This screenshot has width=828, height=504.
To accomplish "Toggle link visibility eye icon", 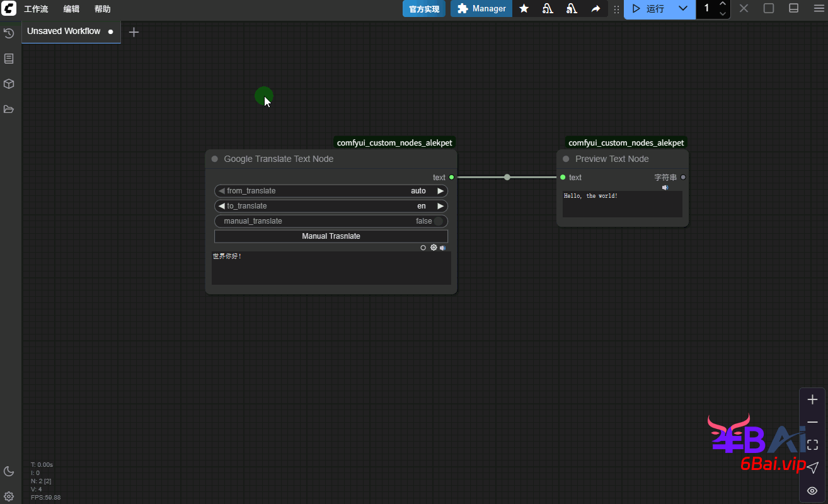I will pyautogui.click(x=813, y=490).
